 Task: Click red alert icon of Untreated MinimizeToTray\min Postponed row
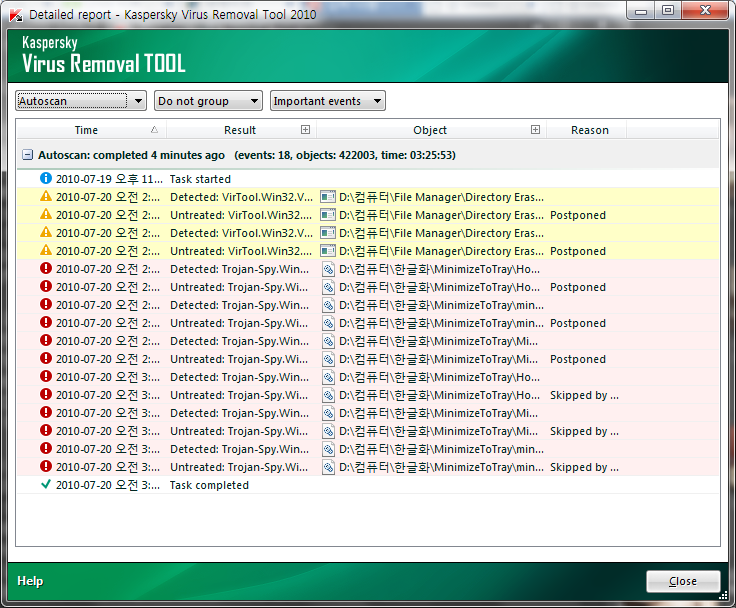coord(46,323)
